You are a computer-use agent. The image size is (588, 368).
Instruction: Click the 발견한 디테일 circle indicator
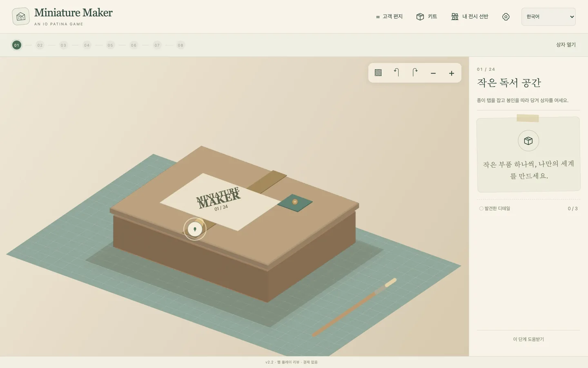coord(481,209)
